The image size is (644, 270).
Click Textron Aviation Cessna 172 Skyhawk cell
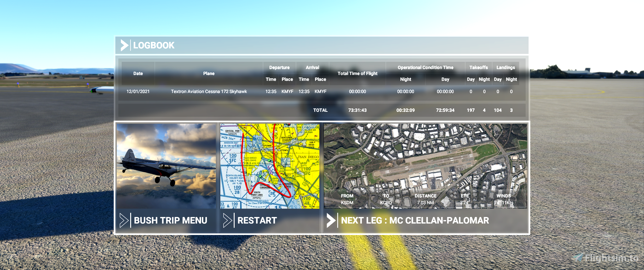[209, 92]
